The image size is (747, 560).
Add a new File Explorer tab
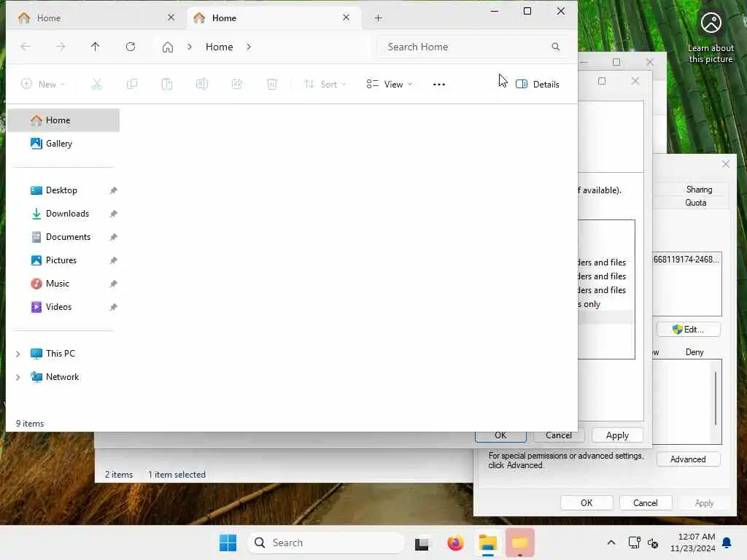378,18
